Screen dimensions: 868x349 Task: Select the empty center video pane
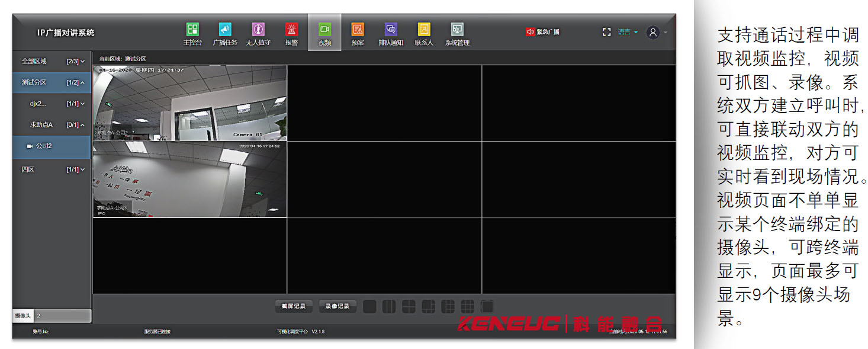(384, 180)
